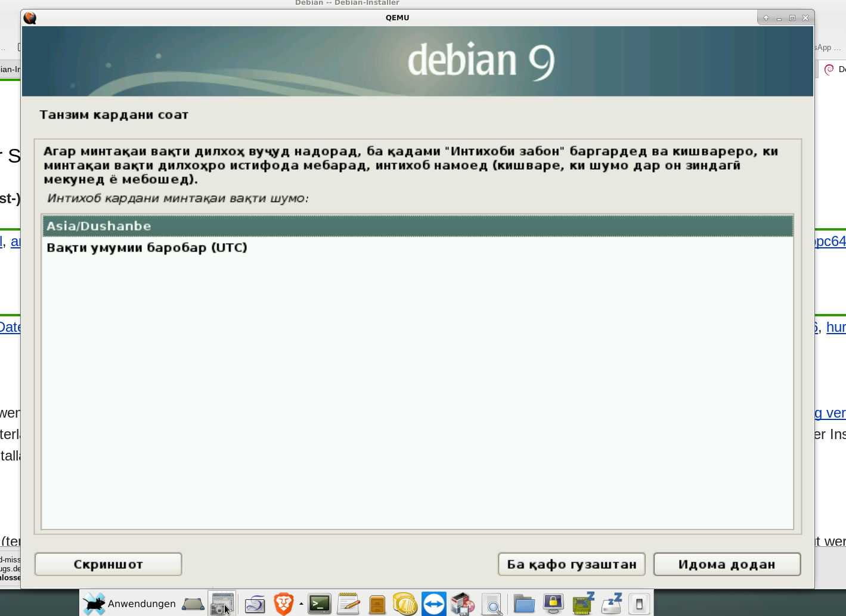The width and height of the screenshot is (846, 616).
Task: Click the always-on-top arrow in QEMU title bar
Action: 766,18
